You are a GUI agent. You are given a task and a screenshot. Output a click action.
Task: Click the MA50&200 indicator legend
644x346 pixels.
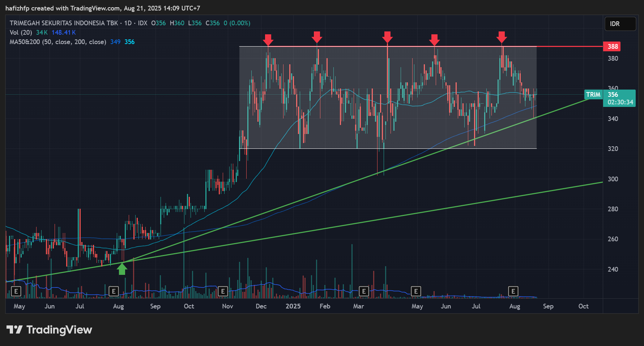tap(58, 42)
